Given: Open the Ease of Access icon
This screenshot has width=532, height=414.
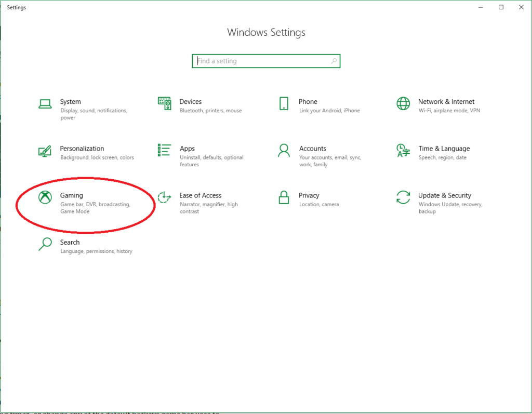Looking at the screenshot, I should (x=164, y=197).
